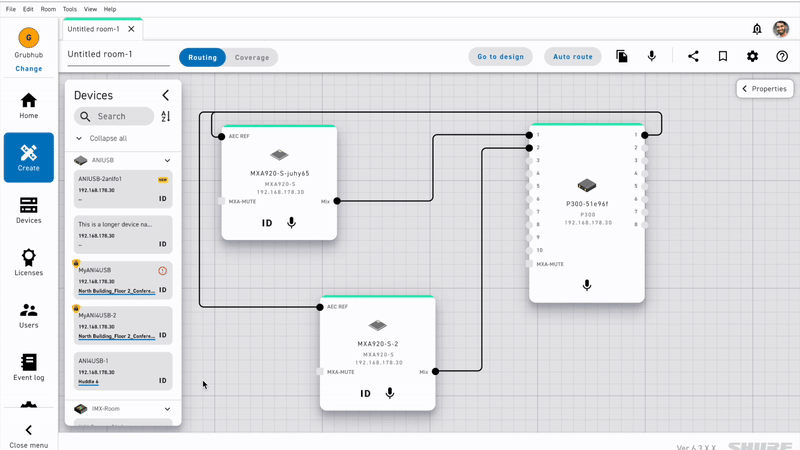Click the Grubhub organization badge
Screen dimensions: 800x450
[29, 38]
